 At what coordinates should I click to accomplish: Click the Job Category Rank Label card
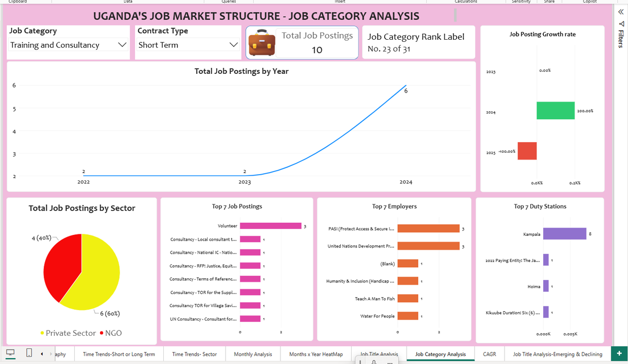(419, 42)
